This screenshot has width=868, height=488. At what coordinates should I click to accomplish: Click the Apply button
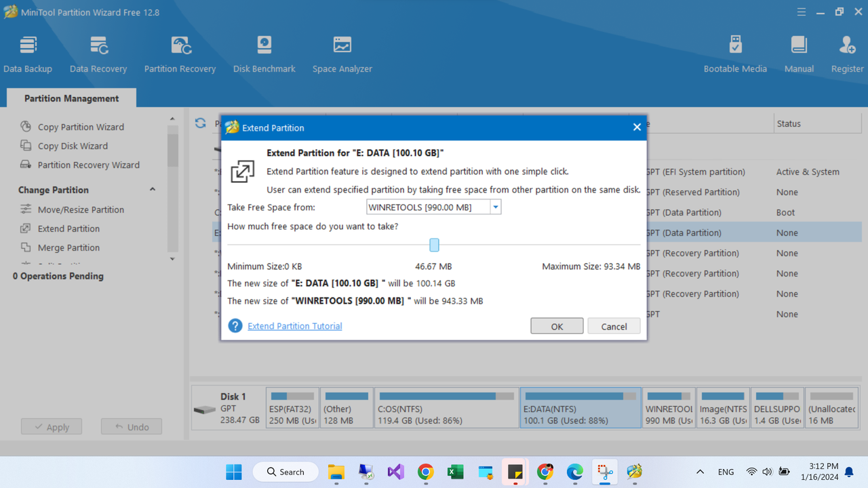pos(52,426)
